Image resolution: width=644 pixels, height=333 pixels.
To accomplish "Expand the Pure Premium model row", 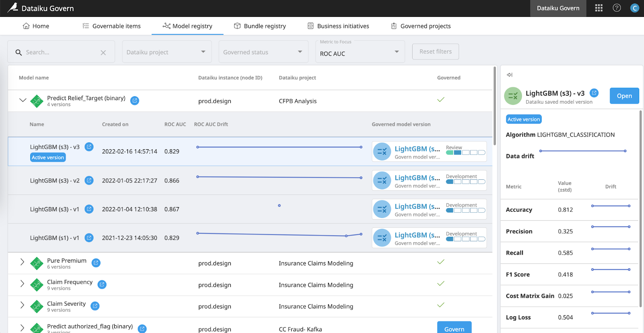I will (x=22, y=262).
